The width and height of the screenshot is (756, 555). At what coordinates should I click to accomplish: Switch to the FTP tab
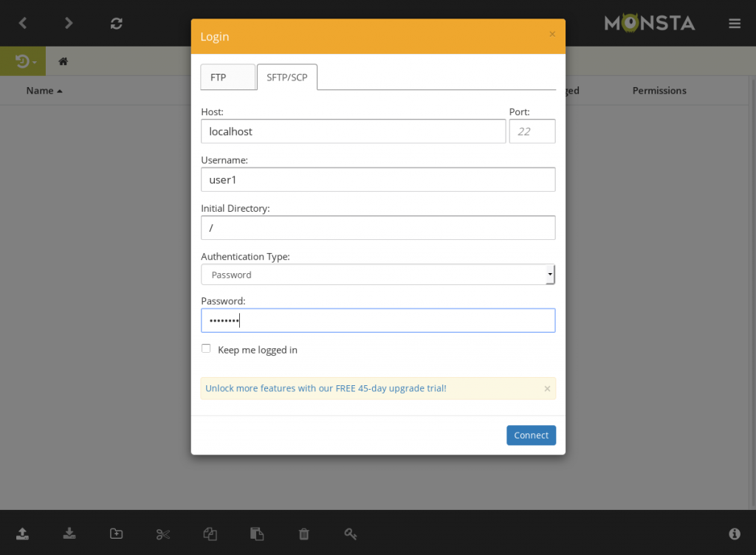click(x=227, y=77)
